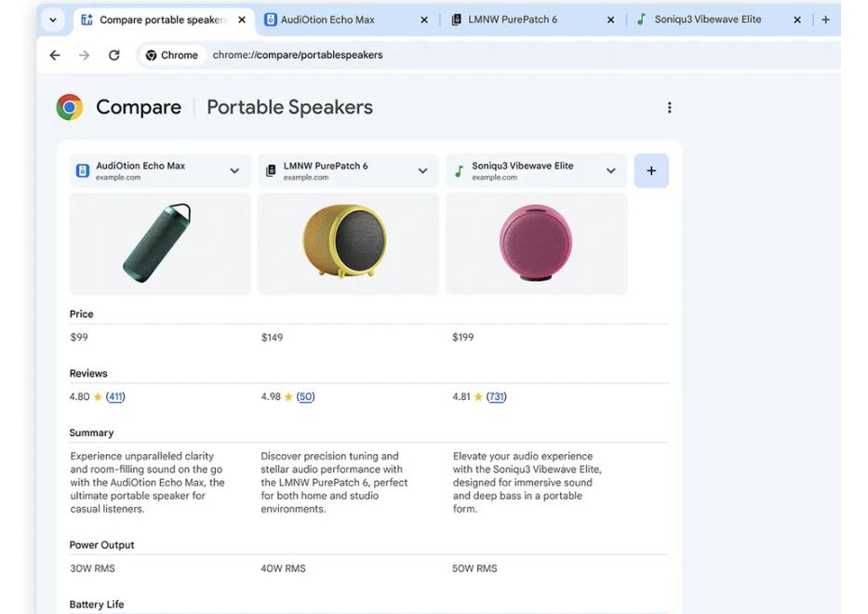Open a new browser tab
The width and height of the screenshot is (868, 614).
pos(825,20)
